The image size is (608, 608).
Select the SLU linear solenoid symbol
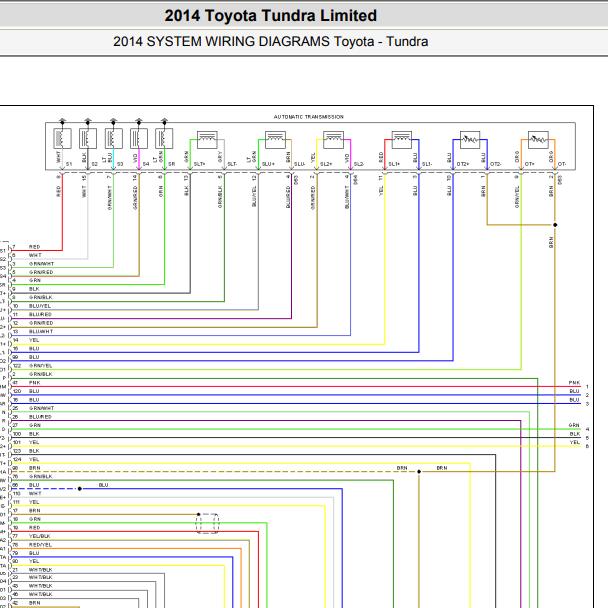275,140
